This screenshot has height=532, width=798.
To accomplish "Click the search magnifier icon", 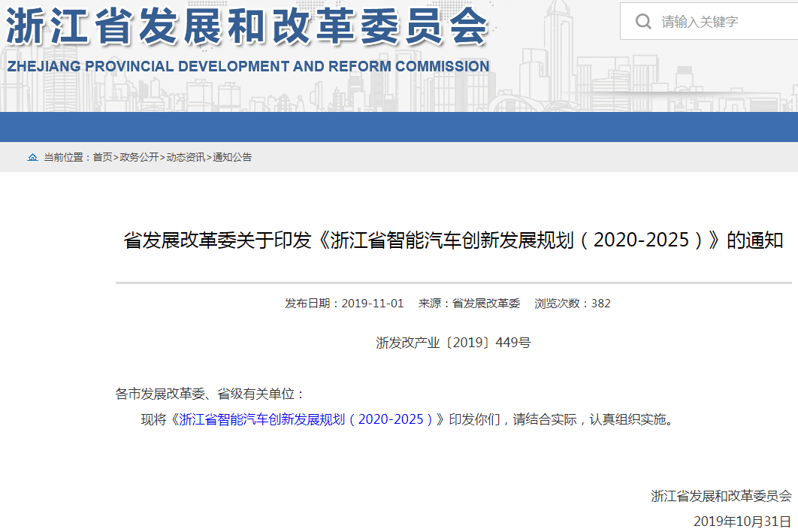I will (x=643, y=21).
